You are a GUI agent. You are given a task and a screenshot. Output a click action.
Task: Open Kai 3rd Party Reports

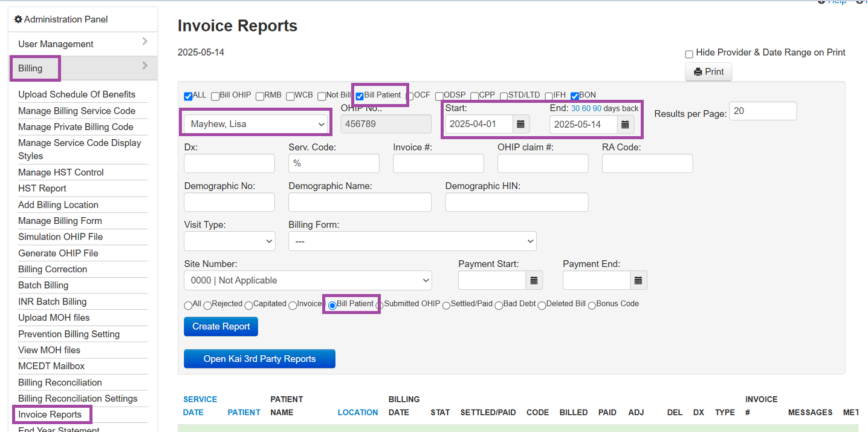[259, 358]
